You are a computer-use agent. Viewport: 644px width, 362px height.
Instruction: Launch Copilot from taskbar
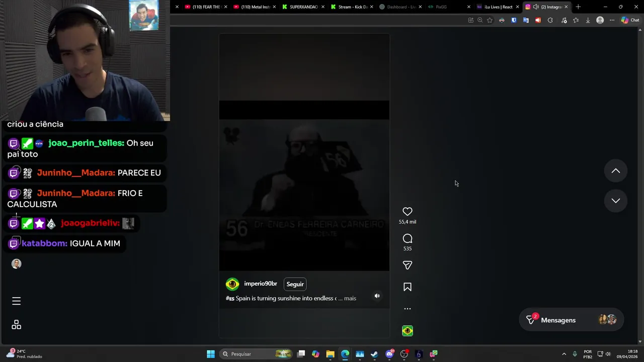315,354
